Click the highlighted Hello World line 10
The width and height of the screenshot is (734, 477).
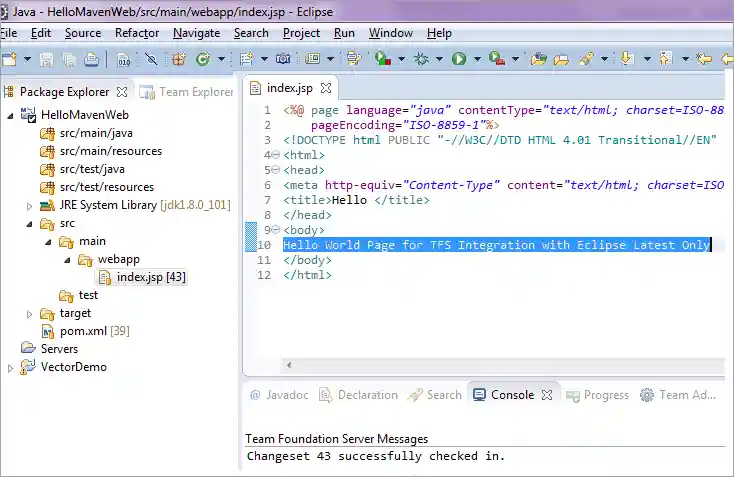coord(497,245)
